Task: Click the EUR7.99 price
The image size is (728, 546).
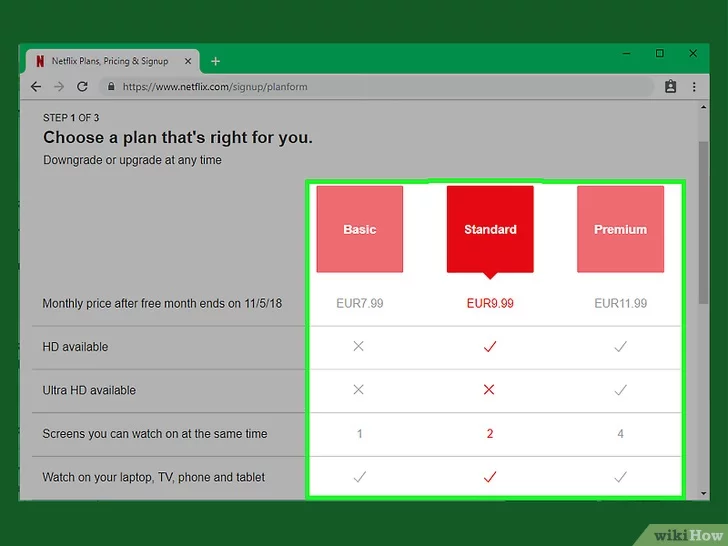Action: tap(360, 303)
